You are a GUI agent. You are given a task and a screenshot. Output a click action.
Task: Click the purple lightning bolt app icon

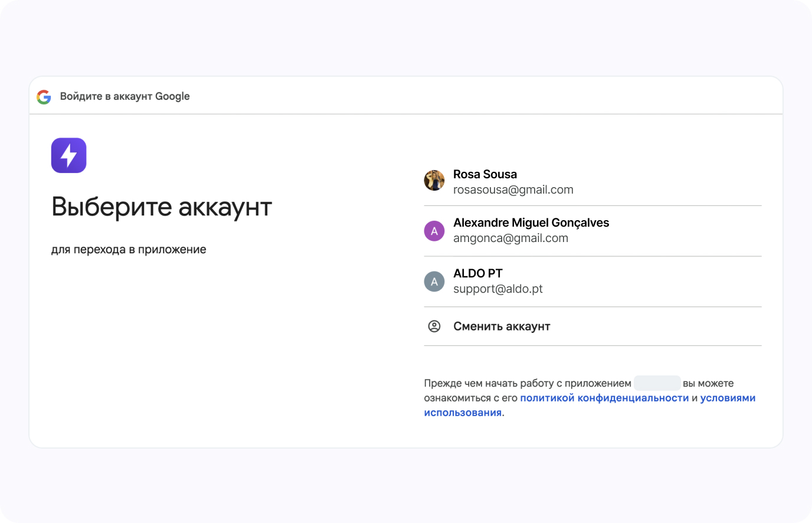[x=69, y=155]
